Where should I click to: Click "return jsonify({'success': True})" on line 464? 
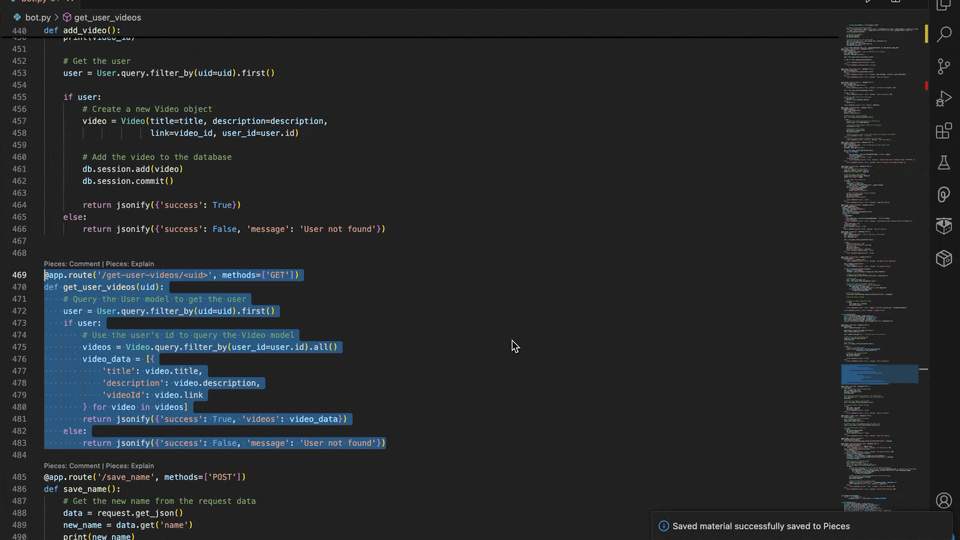[x=162, y=205]
